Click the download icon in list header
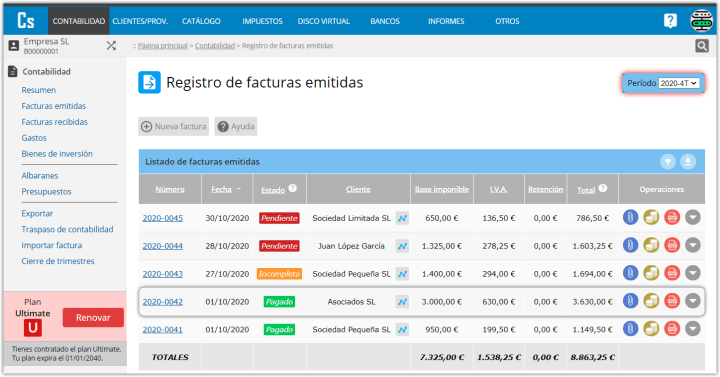Image resolution: width=720 pixels, height=377 pixels. pyautogui.click(x=688, y=162)
